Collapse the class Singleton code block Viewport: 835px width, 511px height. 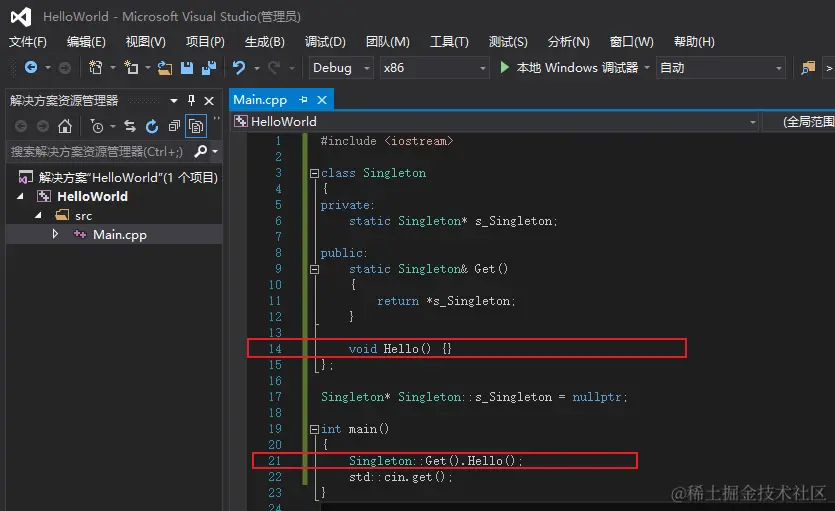pos(314,173)
